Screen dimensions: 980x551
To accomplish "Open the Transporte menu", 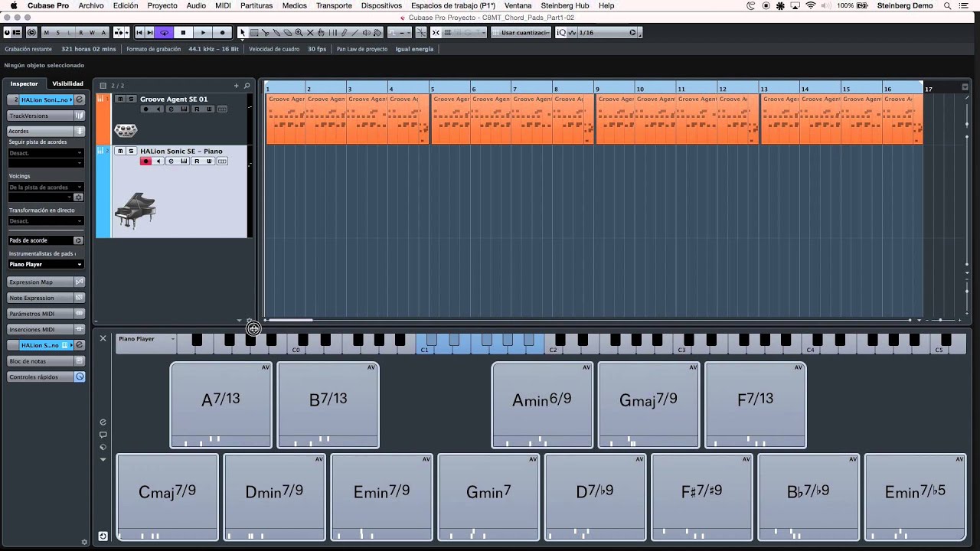I will point(334,5).
